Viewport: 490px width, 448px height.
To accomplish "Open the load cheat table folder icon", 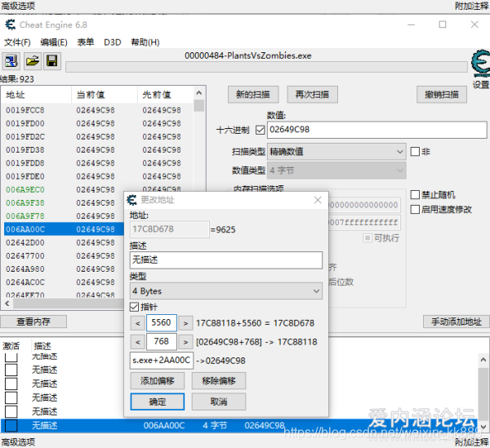I will click(32, 60).
